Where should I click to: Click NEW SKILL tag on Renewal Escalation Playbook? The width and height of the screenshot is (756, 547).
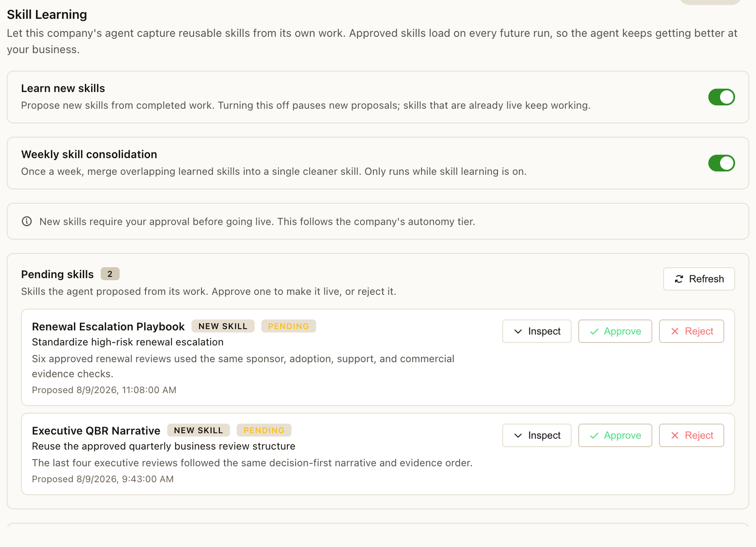point(223,326)
